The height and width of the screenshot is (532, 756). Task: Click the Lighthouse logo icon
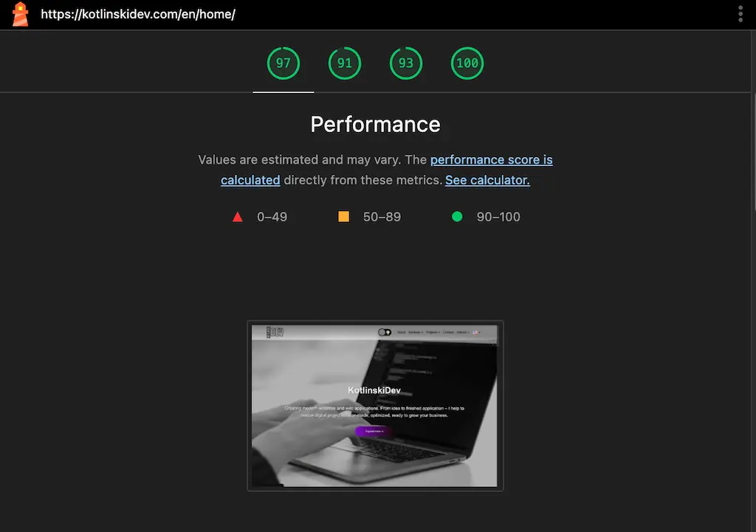(20, 14)
